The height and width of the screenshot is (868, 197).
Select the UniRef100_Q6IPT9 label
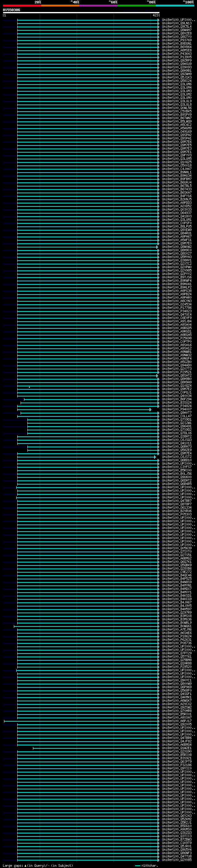click(176, 761)
